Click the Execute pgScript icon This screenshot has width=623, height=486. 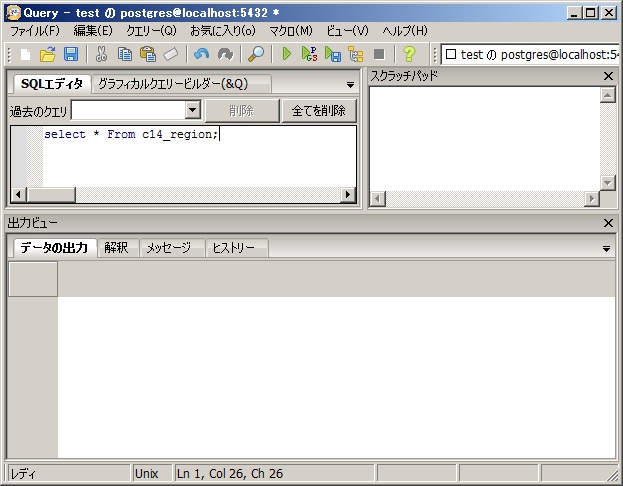click(310, 54)
